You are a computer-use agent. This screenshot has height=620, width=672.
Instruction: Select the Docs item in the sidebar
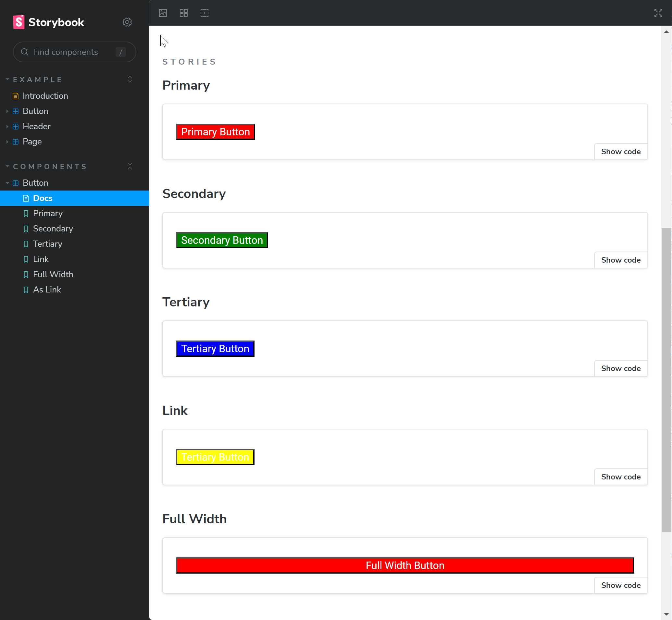point(43,198)
